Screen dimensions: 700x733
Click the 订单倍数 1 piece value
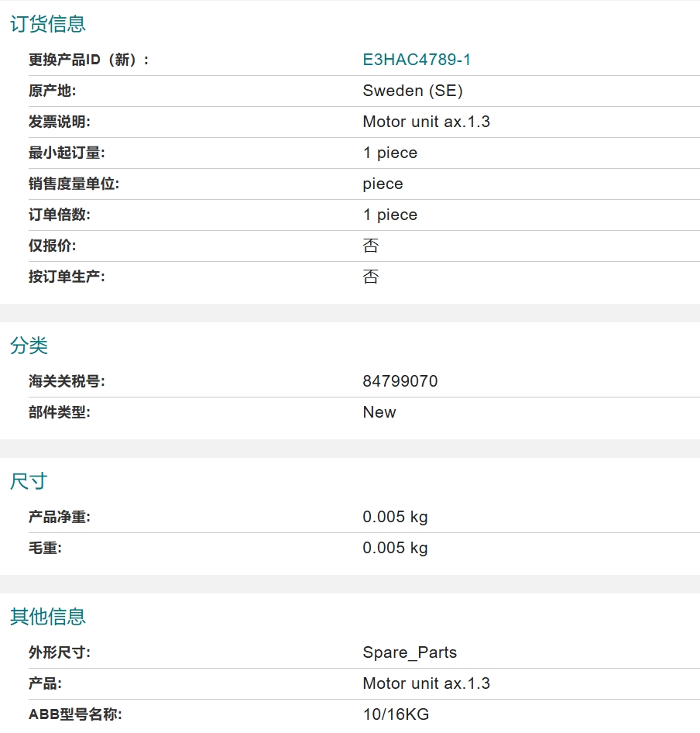coord(389,215)
